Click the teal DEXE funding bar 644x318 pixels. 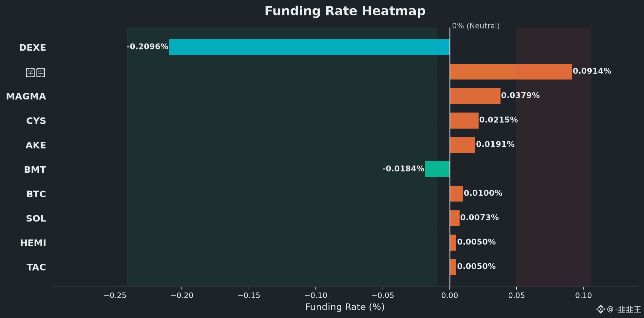tap(309, 47)
